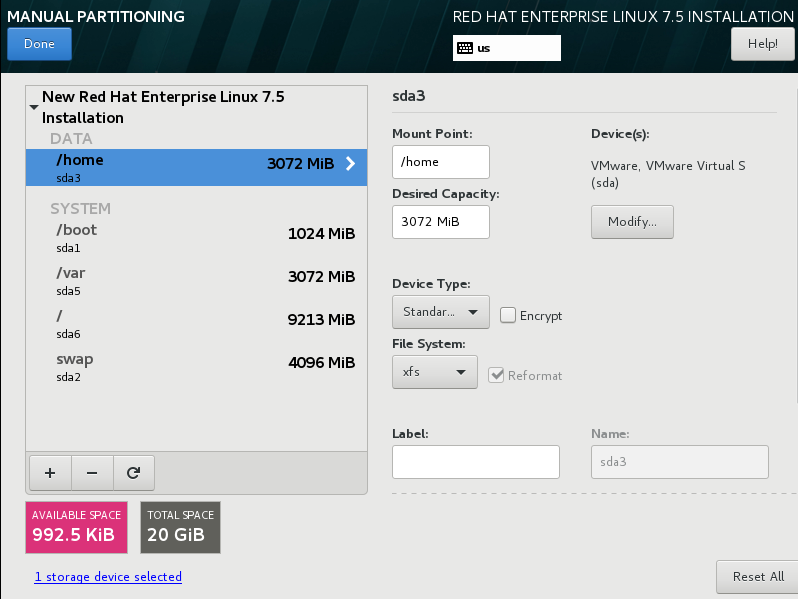Click the Modify... devices button
The image size is (798, 599).
click(632, 222)
